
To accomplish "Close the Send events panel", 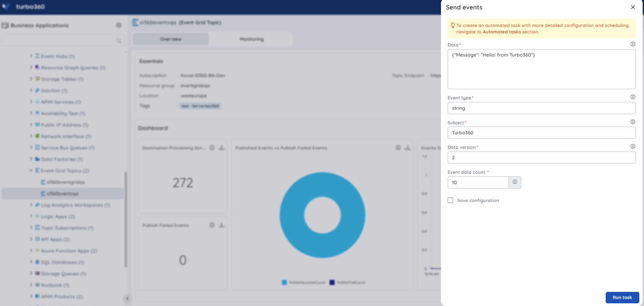I will [x=633, y=7].
